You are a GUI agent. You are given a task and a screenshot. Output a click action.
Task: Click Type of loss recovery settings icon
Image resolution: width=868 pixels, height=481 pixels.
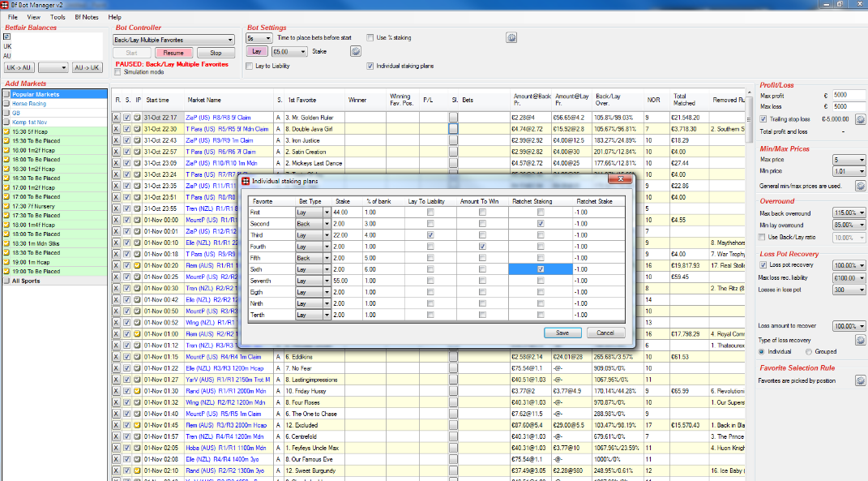[860, 340]
